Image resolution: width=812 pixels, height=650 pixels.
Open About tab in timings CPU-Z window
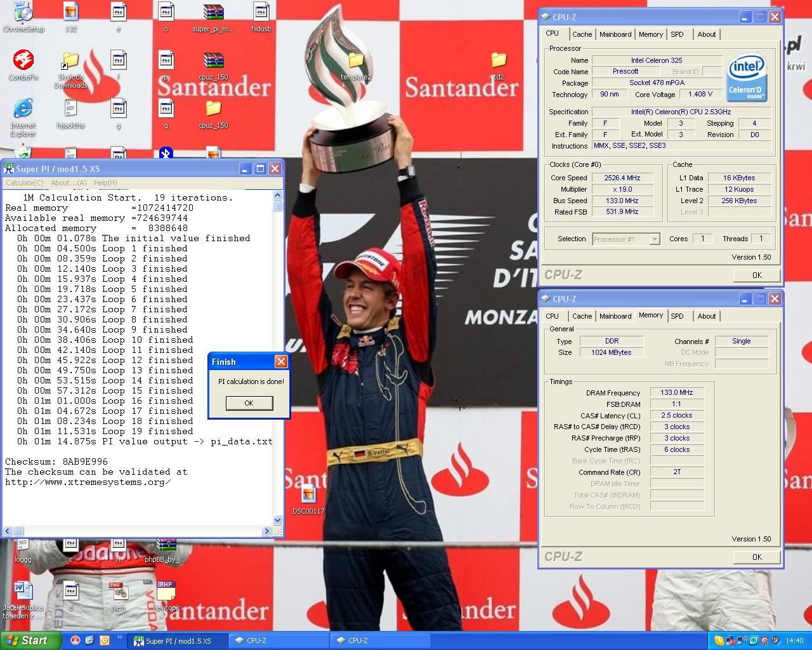tap(707, 316)
